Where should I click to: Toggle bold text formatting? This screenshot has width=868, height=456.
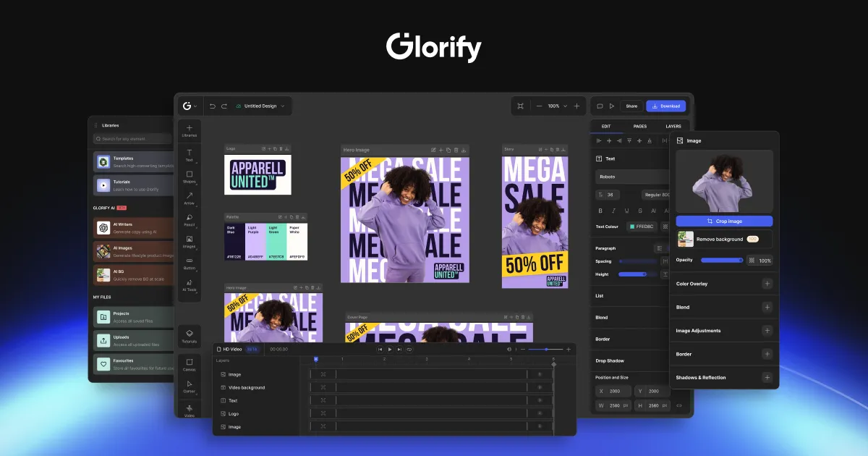coord(600,209)
